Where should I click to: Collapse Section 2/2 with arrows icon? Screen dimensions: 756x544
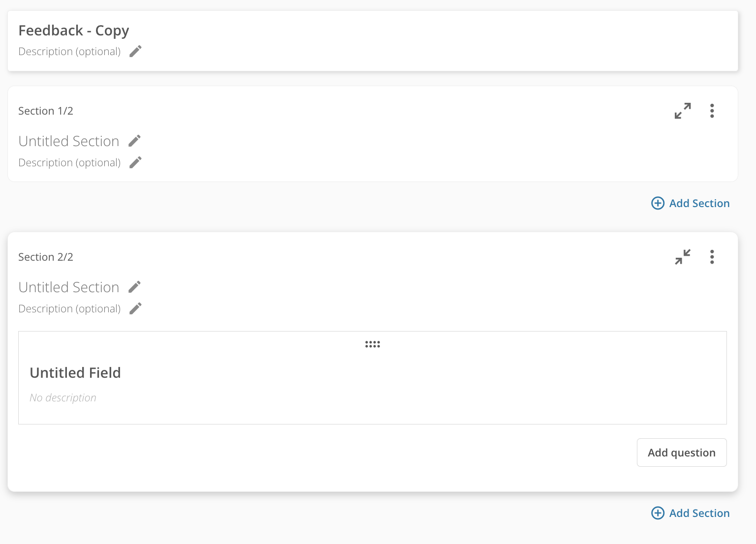683,257
